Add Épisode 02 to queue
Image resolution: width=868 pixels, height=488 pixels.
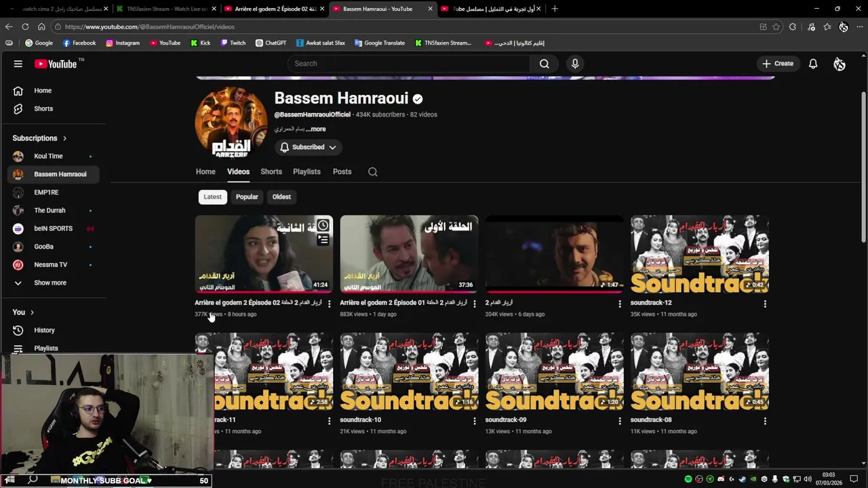click(x=323, y=240)
